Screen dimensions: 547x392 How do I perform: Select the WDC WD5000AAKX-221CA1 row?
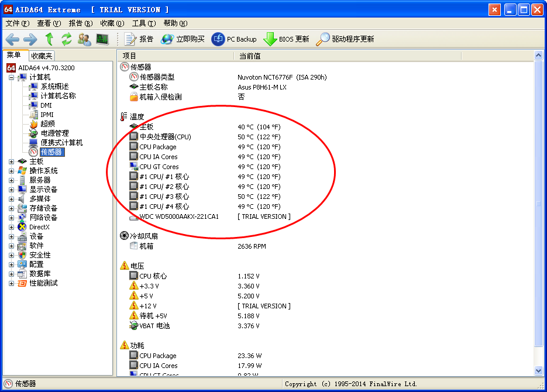click(x=325, y=216)
